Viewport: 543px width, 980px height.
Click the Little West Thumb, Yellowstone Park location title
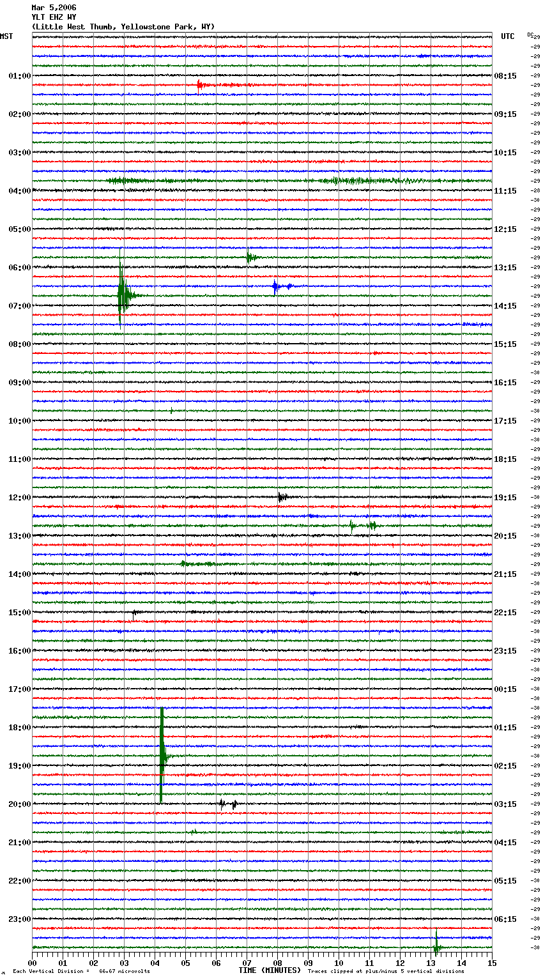tap(123, 27)
